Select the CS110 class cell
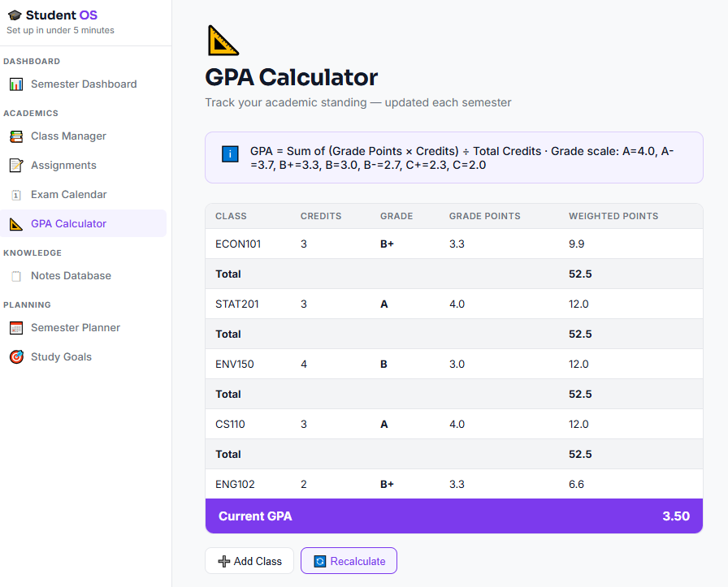This screenshot has height=587, width=728. (230, 424)
